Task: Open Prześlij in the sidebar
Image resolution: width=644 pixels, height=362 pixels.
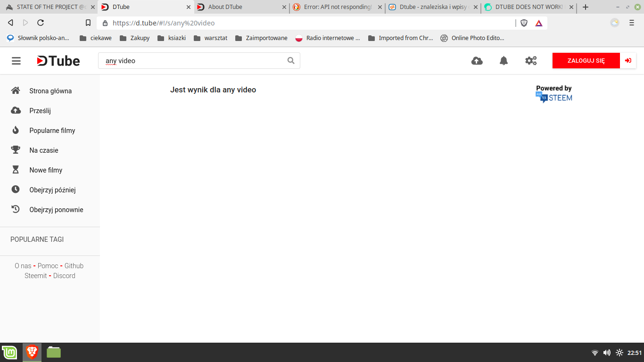Action: click(x=40, y=111)
